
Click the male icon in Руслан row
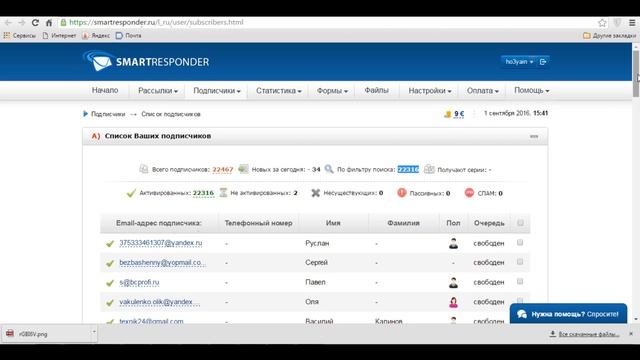[453, 243]
